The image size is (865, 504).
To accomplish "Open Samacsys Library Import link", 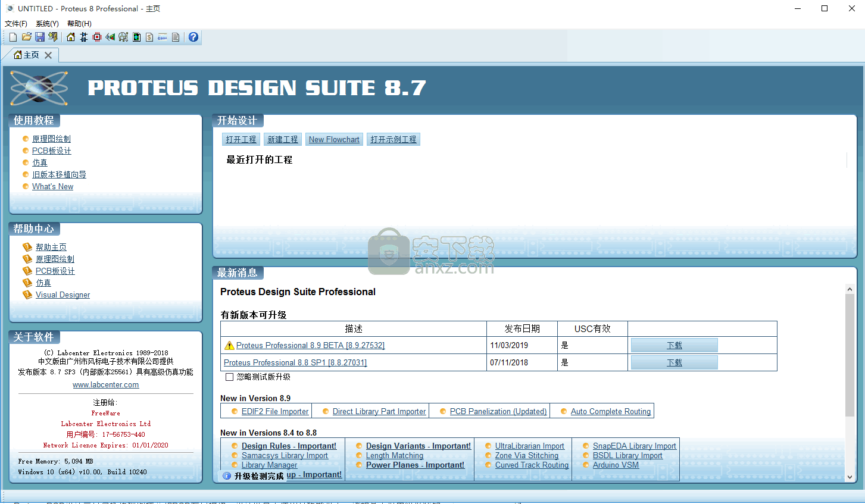I will [285, 455].
